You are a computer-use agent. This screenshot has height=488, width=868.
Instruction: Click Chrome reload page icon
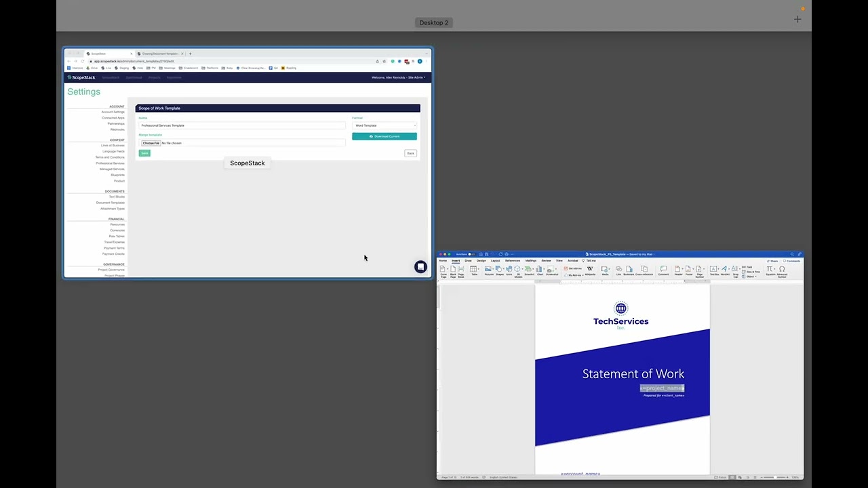pyautogui.click(x=83, y=61)
